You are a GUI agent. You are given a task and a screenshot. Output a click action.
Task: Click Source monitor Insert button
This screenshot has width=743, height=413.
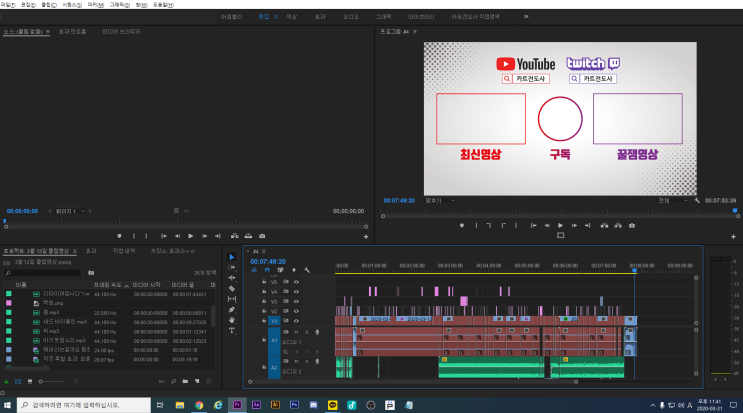tap(235, 236)
